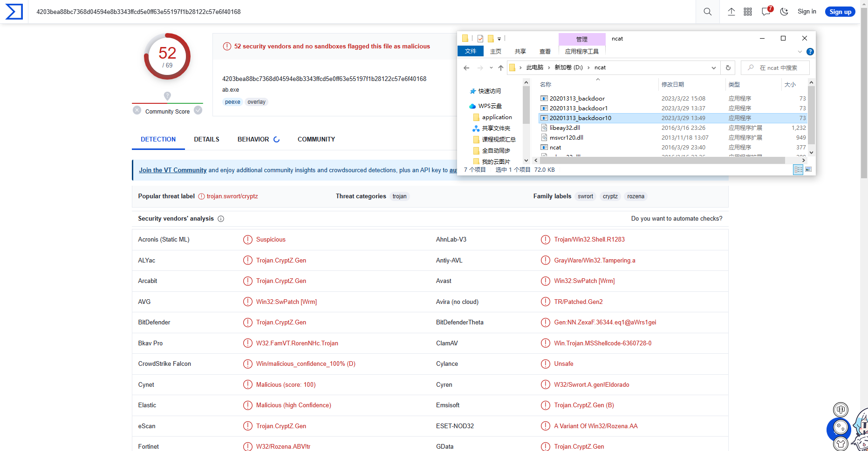The height and width of the screenshot is (451, 868).
Task: Click the blue Sign up button
Action: [840, 12]
